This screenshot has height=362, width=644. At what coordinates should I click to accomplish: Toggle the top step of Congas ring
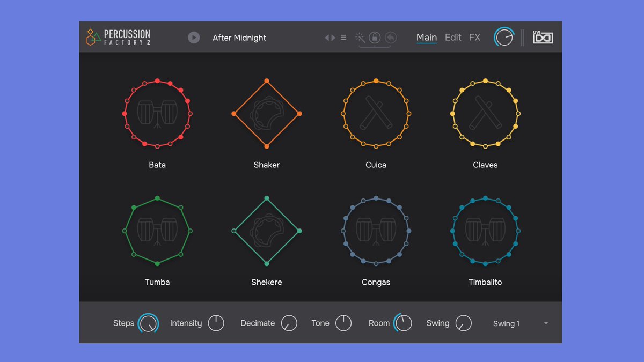click(x=376, y=198)
